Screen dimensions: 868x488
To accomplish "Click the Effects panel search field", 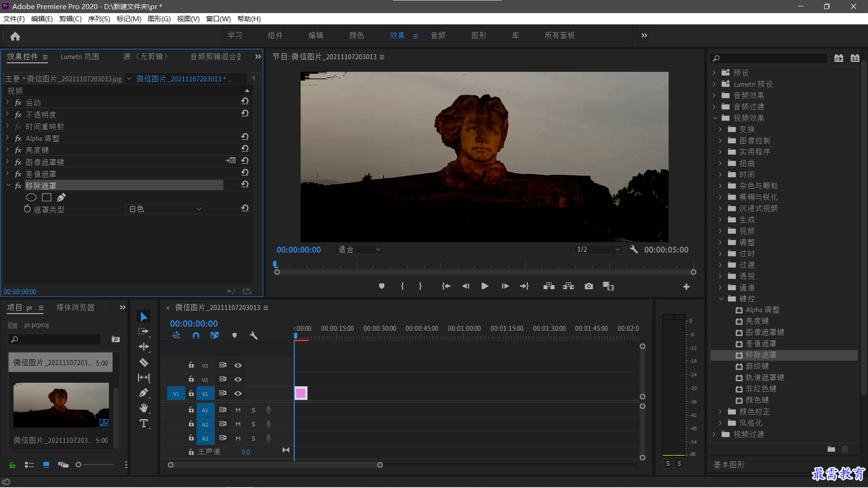I will 769,58.
